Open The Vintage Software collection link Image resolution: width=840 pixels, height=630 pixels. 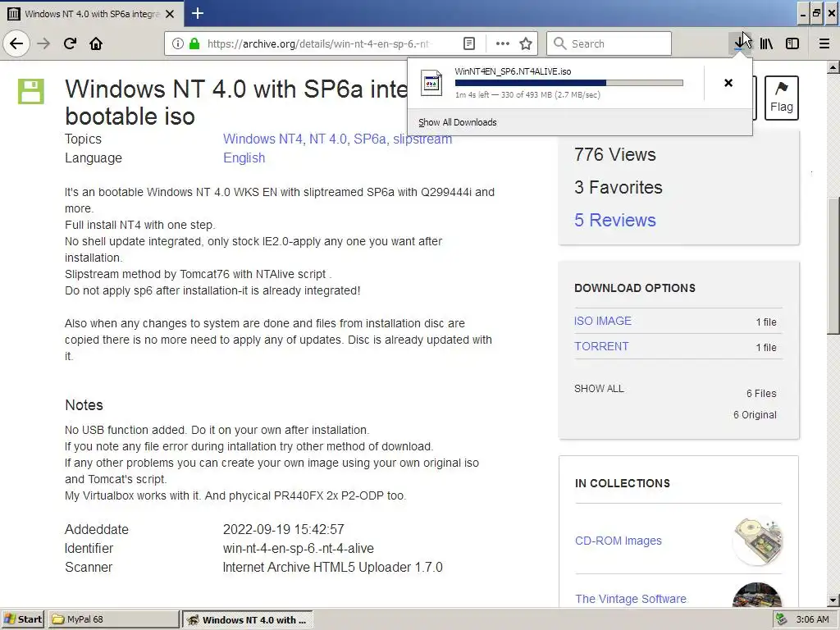click(631, 598)
